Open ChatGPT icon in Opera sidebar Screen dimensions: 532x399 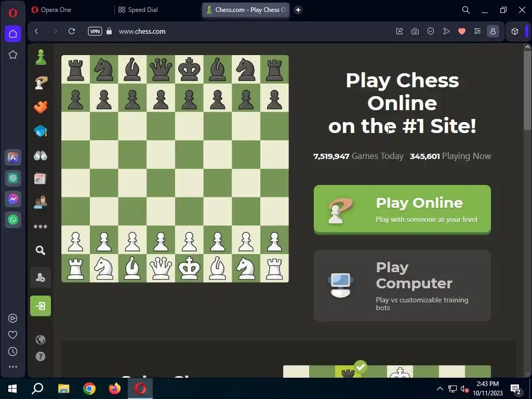[x=13, y=178]
